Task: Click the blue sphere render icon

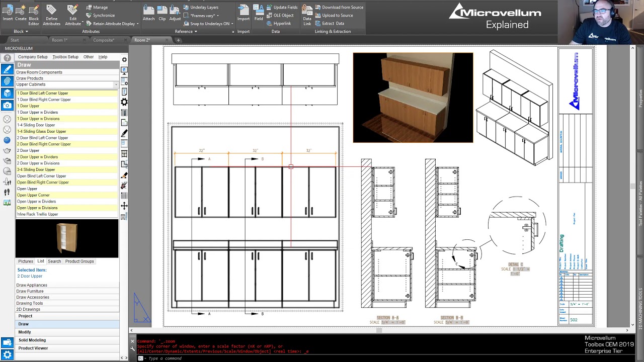Action: coord(7,140)
